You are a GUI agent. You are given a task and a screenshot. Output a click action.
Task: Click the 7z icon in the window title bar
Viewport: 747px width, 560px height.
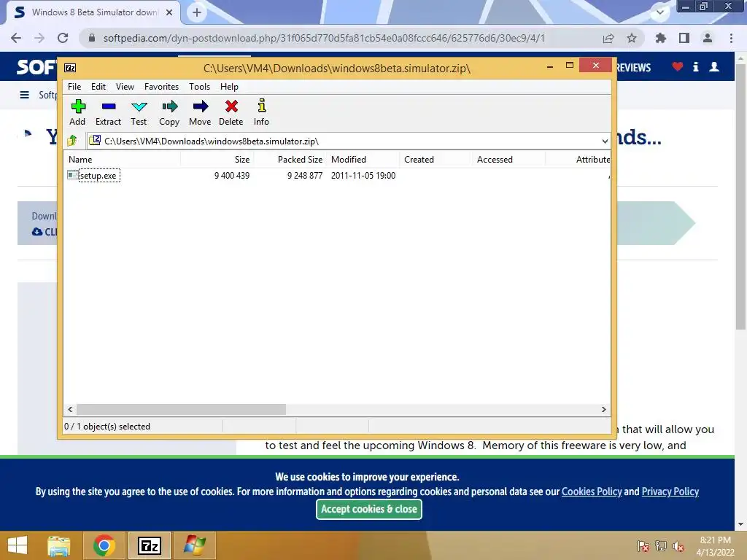(x=70, y=68)
